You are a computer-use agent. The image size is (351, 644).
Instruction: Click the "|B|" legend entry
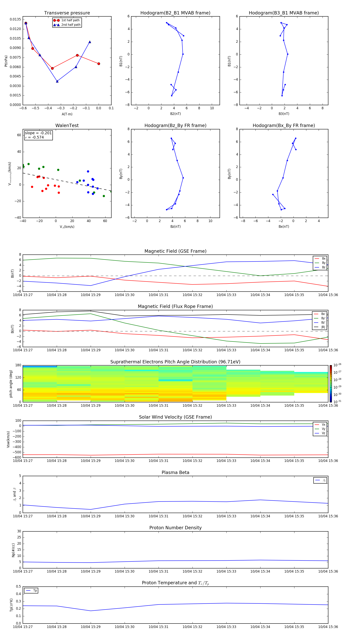tap(320, 327)
